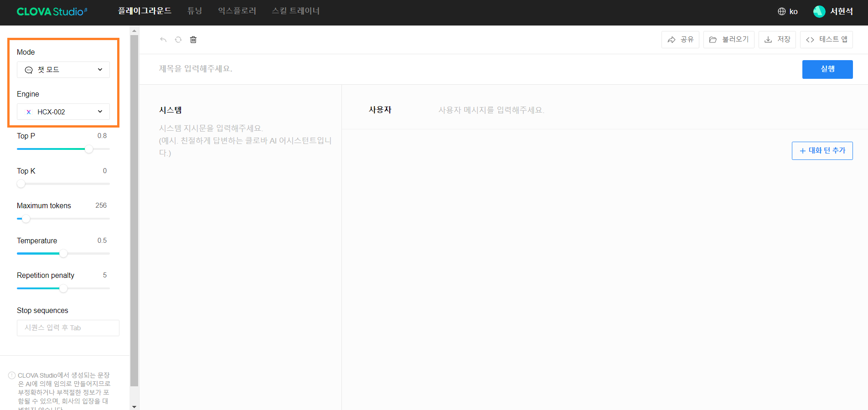Click the Repetition penalty value 5
This screenshot has width=868, height=410.
105,275
